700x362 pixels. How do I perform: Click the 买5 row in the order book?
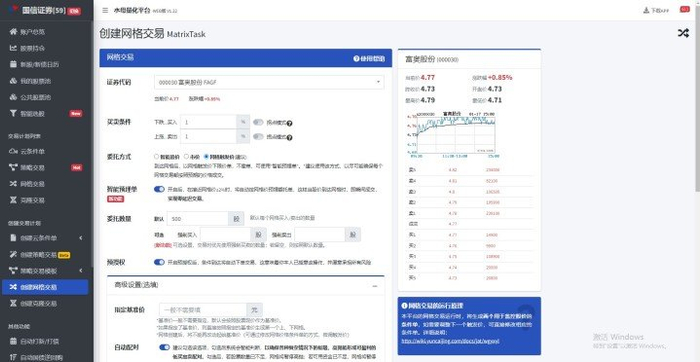pos(470,278)
